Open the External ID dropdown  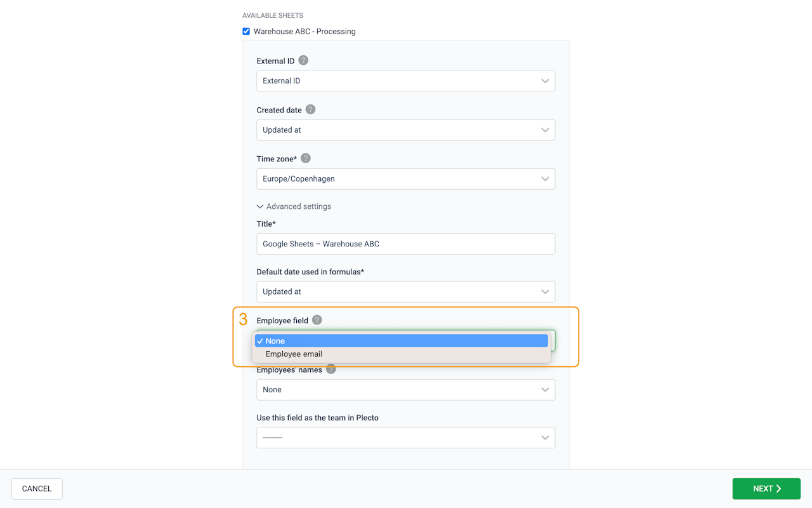(x=405, y=81)
